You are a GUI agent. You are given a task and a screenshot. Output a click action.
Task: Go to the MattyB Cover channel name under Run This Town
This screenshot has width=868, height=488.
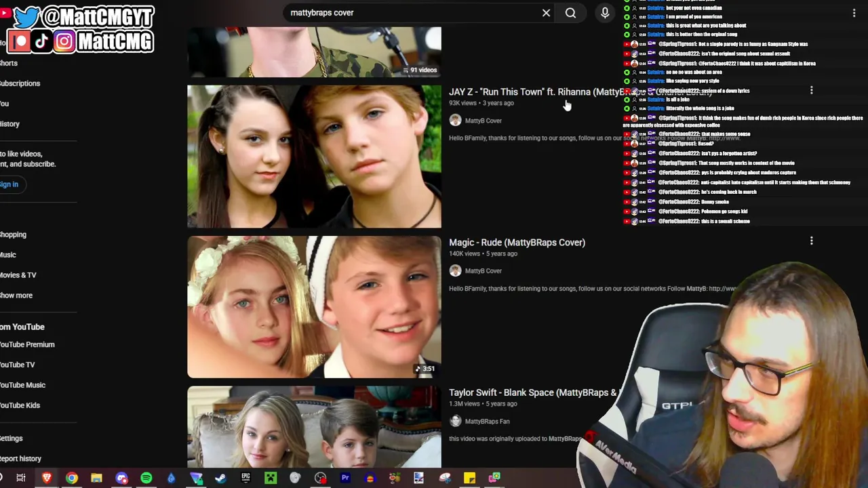click(484, 121)
